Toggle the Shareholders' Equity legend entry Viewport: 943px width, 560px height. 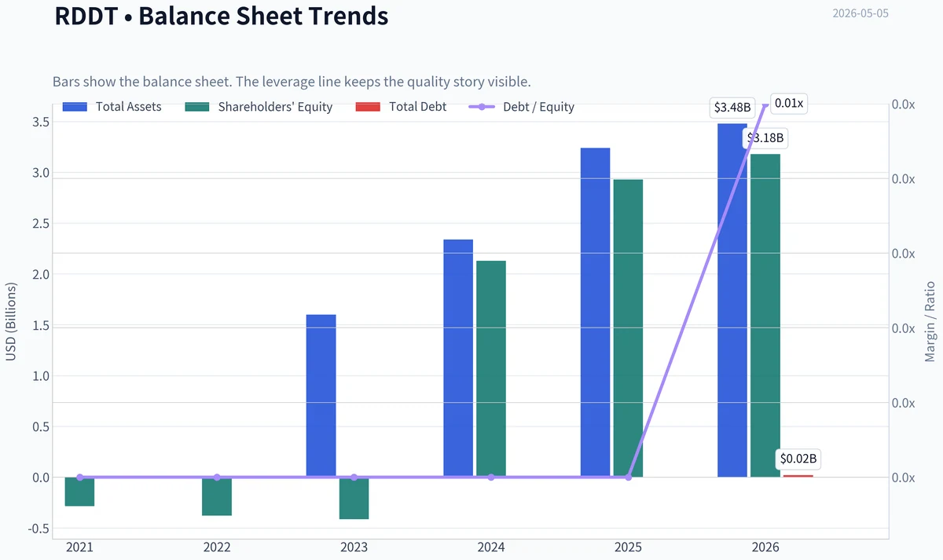[259, 107]
